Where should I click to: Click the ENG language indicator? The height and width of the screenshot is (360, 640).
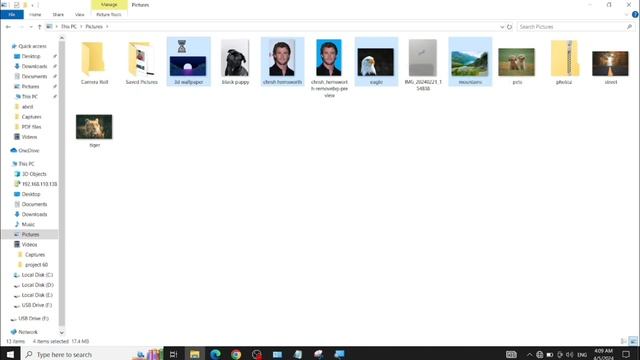click(x=582, y=354)
